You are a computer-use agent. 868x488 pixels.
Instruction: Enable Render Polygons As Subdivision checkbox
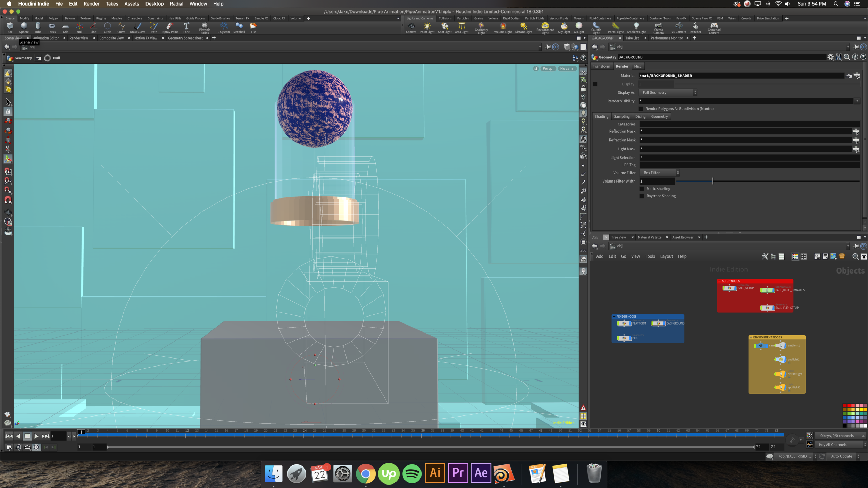[x=641, y=109]
